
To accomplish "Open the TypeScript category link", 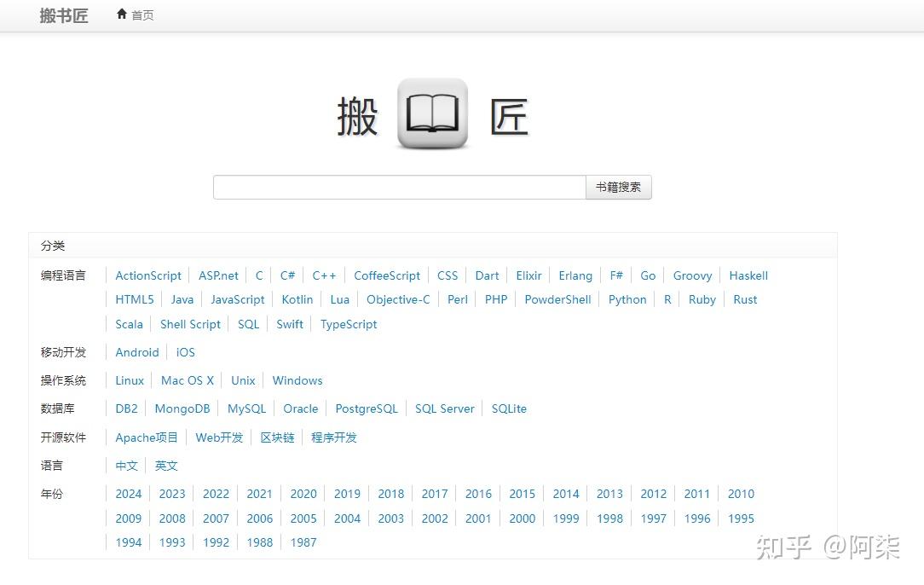I will pyautogui.click(x=349, y=324).
